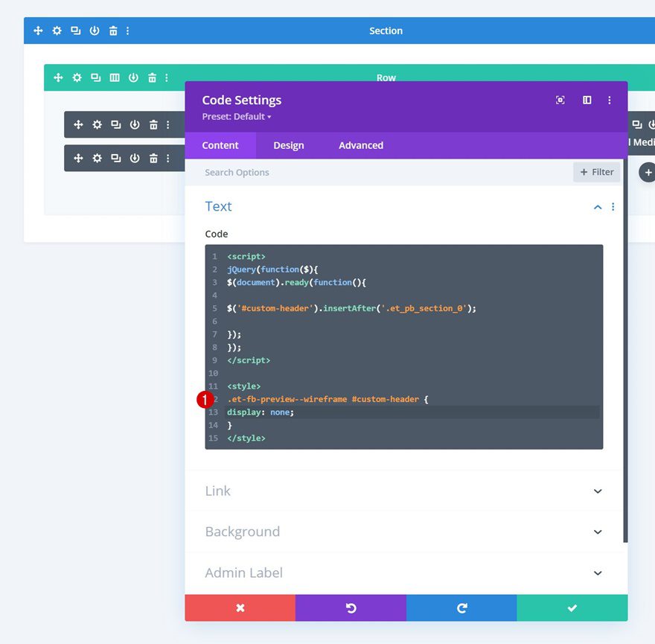Undo the last change, purple button
The width and height of the screenshot is (655, 644).
point(351,608)
